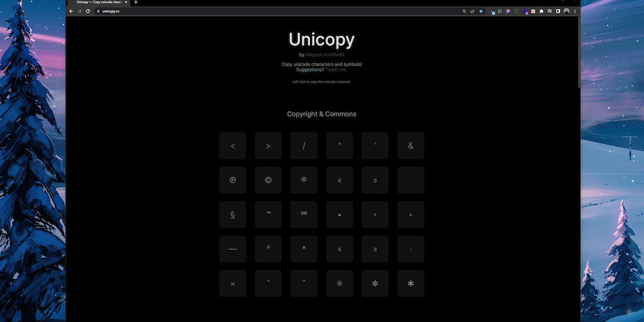This screenshot has width=644, height=322.
Task: Copy the less-than < symbol tile
Action: 233,146
